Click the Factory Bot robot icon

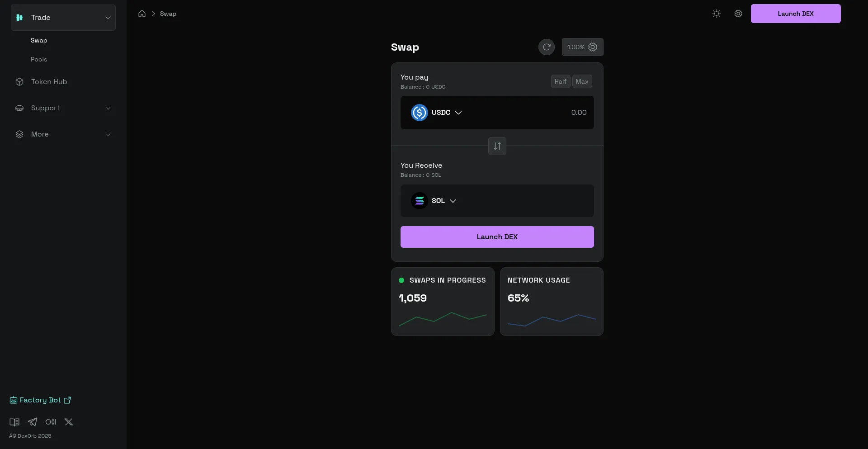[x=14, y=400]
